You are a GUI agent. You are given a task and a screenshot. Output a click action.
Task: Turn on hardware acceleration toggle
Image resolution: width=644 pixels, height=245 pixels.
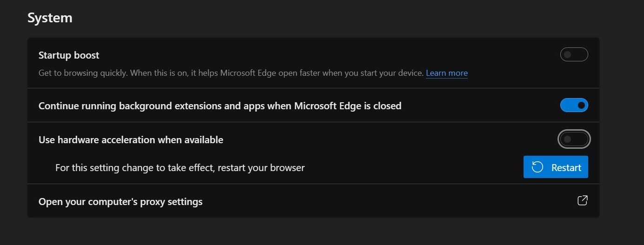click(574, 139)
